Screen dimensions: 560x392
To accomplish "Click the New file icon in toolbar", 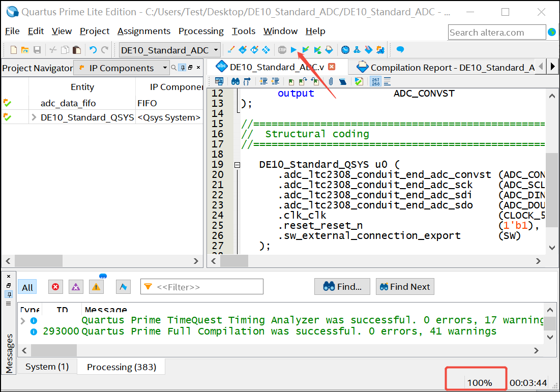I will coord(14,50).
